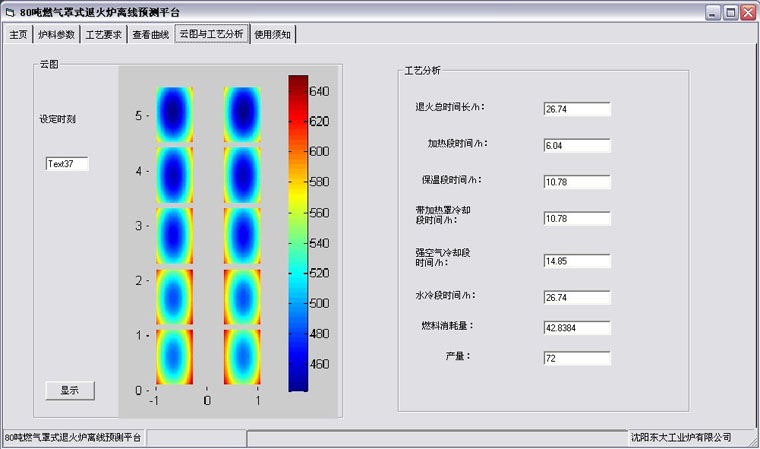Focus the 强空气冷却段时间 field showing 14.85
This screenshot has height=449, width=760.
(577, 261)
